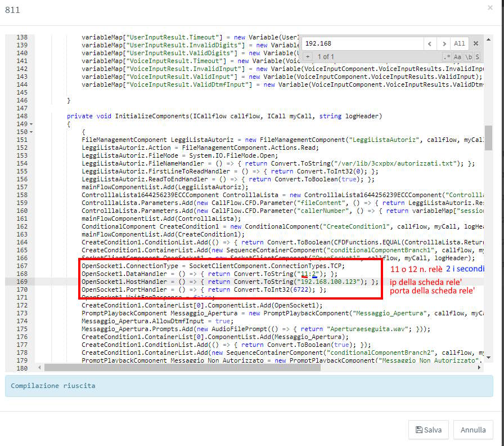Focus the search field containing 192.168
The image size is (504, 446).
click(363, 43)
